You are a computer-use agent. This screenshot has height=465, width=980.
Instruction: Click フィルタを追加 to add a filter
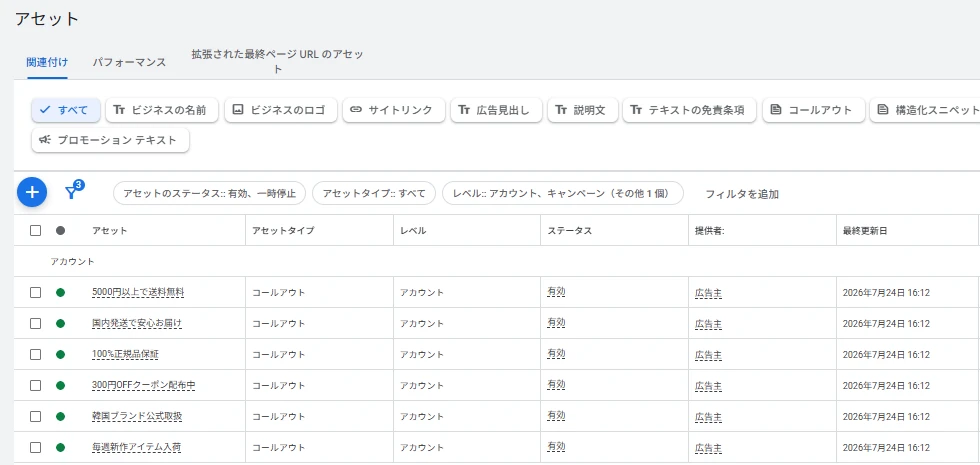click(x=742, y=194)
